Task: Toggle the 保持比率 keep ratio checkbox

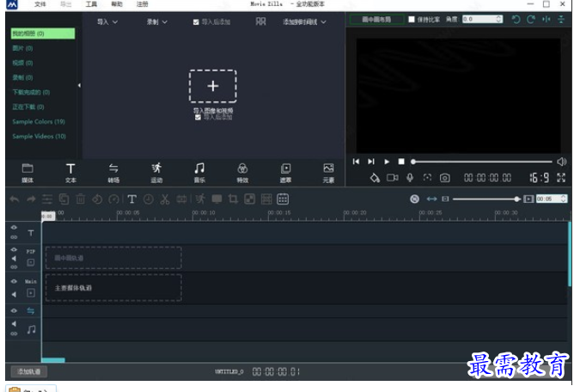Action: click(412, 19)
